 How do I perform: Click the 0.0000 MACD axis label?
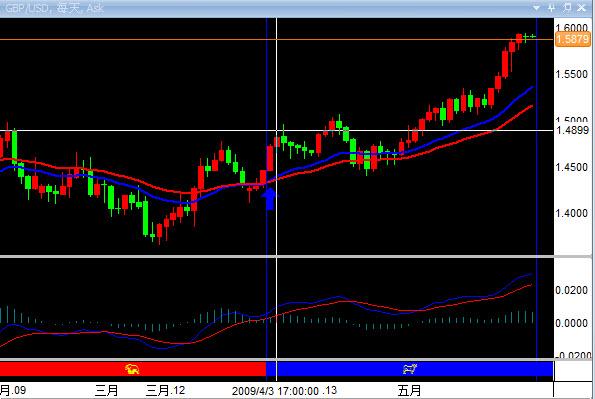(x=571, y=323)
